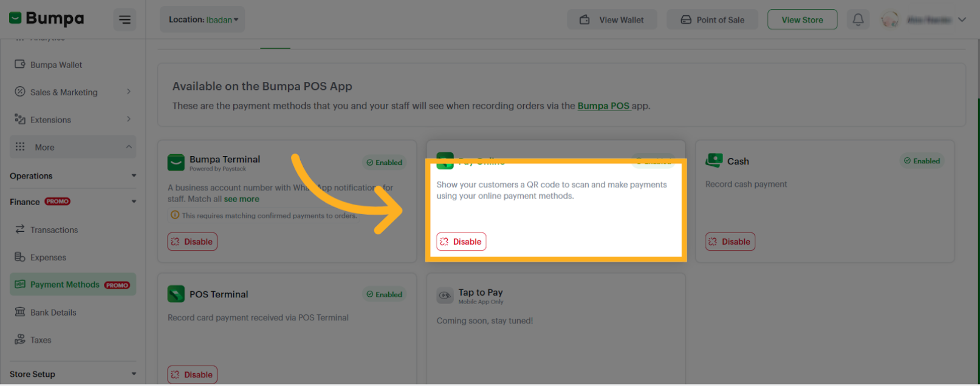This screenshot has width=980, height=386.
Task: Click the Cash money icon
Action: tap(714, 161)
